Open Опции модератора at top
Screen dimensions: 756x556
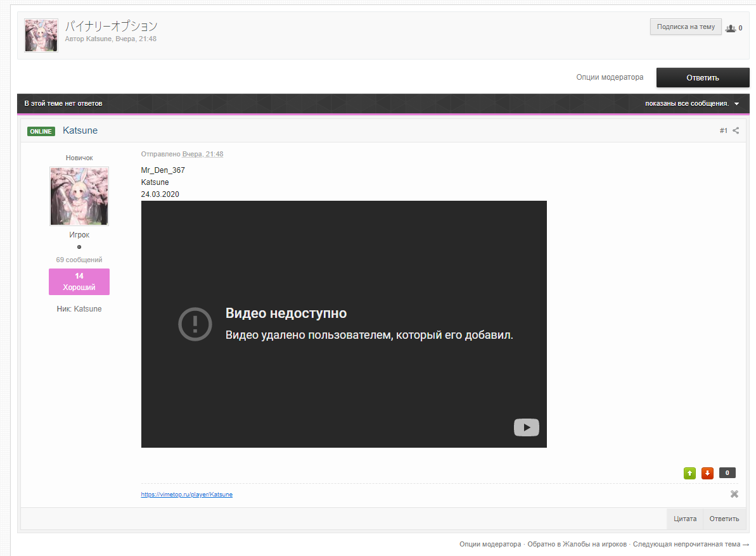[x=610, y=77]
